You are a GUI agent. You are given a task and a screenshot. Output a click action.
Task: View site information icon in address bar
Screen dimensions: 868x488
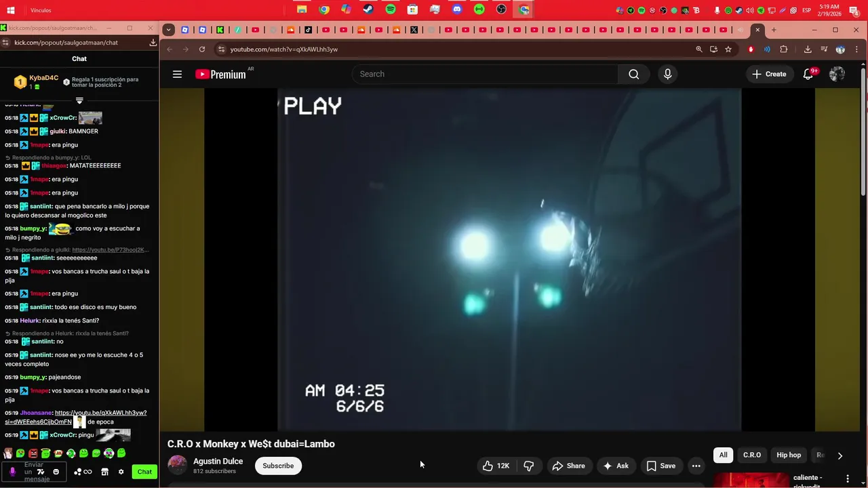(x=220, y=49)
